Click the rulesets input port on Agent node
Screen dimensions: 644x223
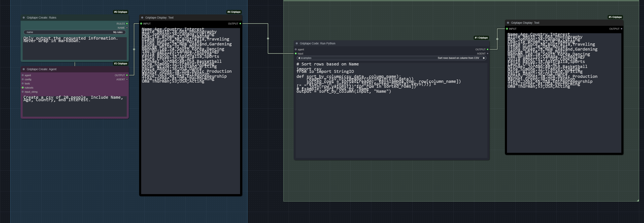click(x=23, y=88)
